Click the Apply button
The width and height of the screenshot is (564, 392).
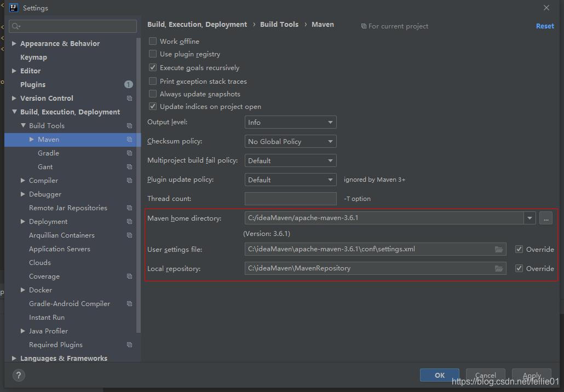531,375
